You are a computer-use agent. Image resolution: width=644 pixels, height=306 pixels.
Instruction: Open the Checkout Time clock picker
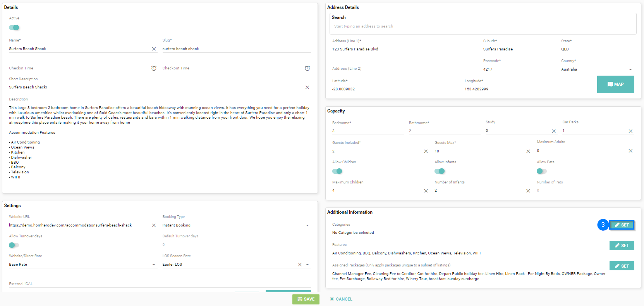(307, 68)
